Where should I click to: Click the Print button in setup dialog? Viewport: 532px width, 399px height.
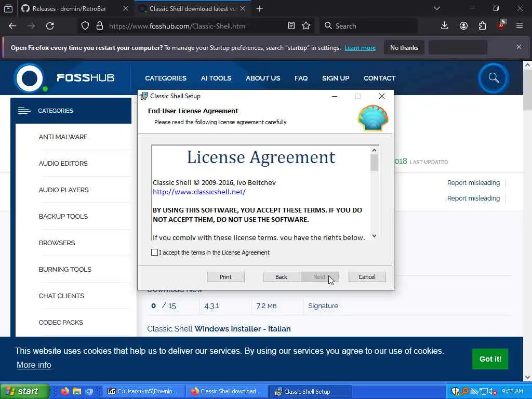tap(225, 277)
